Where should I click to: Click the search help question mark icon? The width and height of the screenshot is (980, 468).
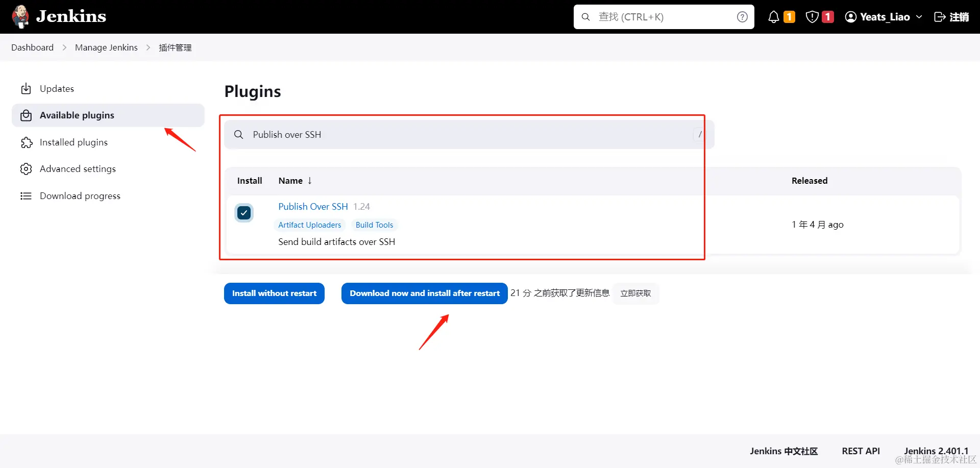click(742, 17)
